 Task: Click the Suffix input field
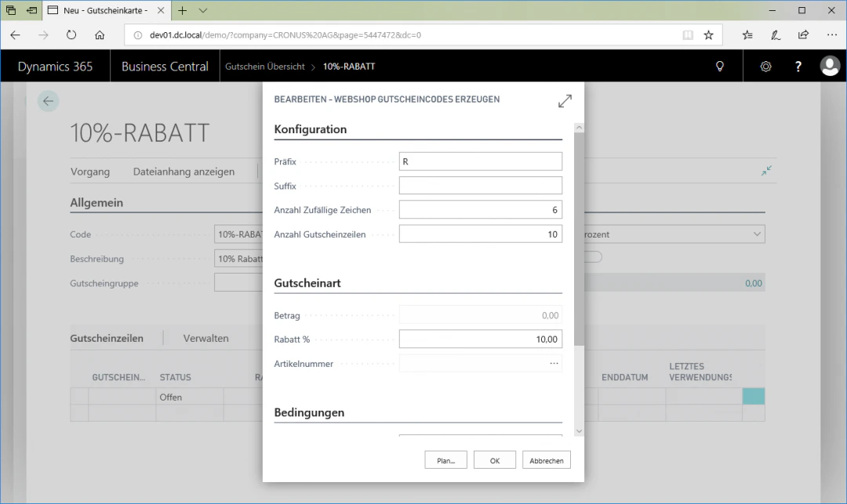tap(480, 186)
